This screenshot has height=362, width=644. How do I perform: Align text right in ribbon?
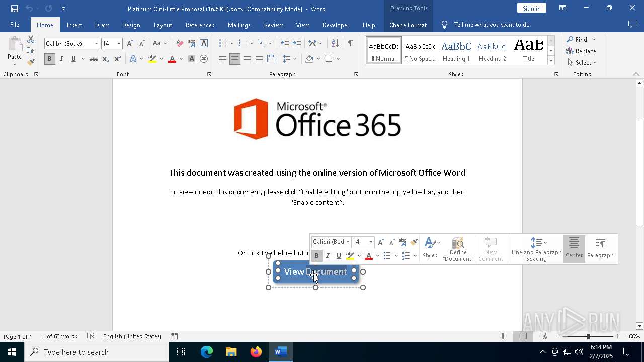pos(247,59)
